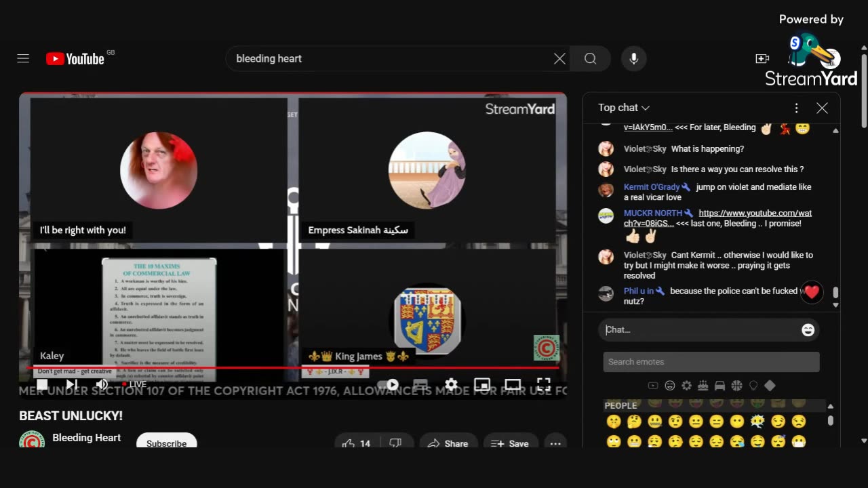Insert the unamused face emoji
868x488 pixels.
click(x=798, y=422)
